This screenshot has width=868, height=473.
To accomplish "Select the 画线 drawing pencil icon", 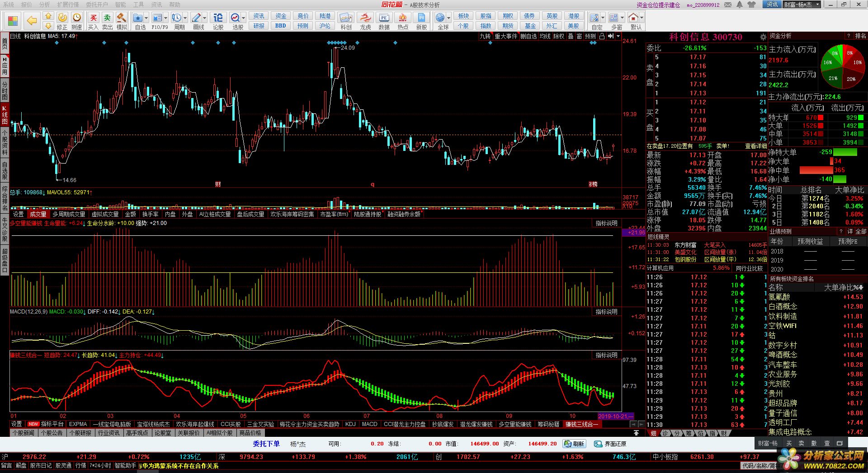I will [x=196, y=18].
